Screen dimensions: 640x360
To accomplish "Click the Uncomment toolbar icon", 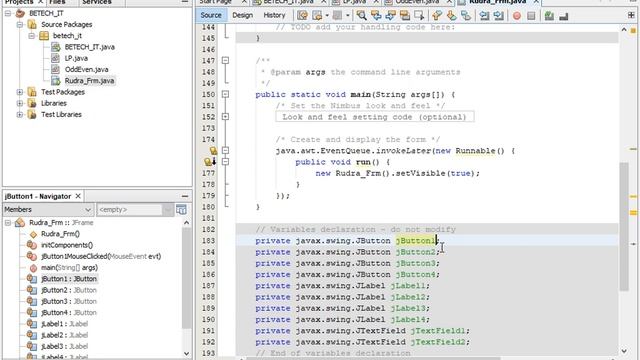I will (564, 16).
